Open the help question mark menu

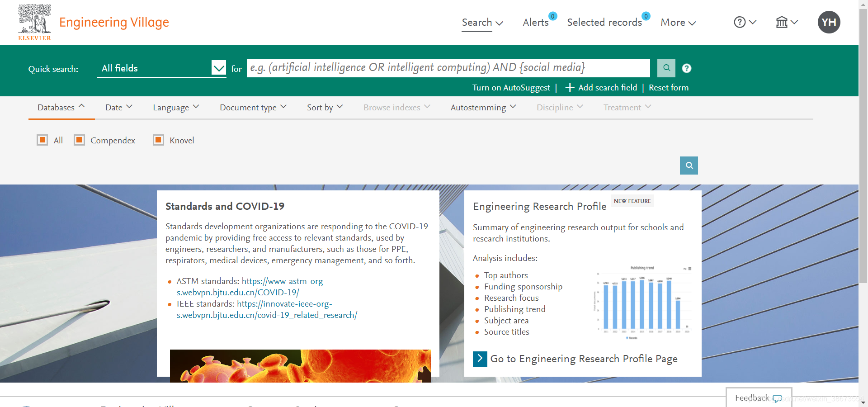745,22
